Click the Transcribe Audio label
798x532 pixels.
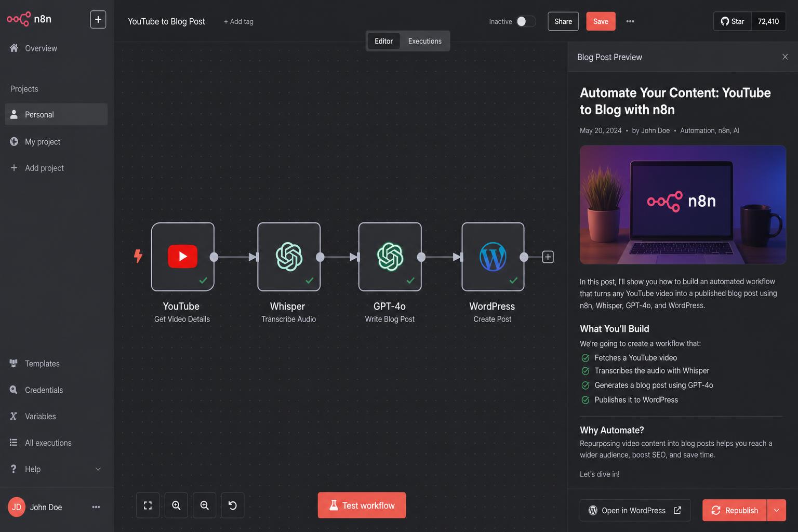tap(289, 319)
